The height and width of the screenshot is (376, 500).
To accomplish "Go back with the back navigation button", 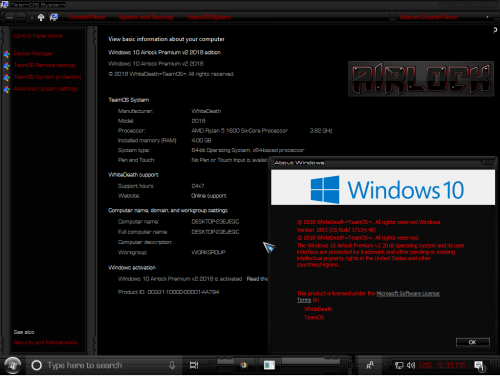I will tap(10, 17).
